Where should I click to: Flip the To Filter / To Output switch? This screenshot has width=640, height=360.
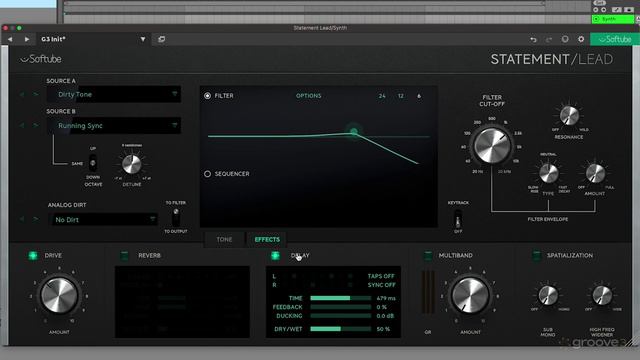coord(176,217)
